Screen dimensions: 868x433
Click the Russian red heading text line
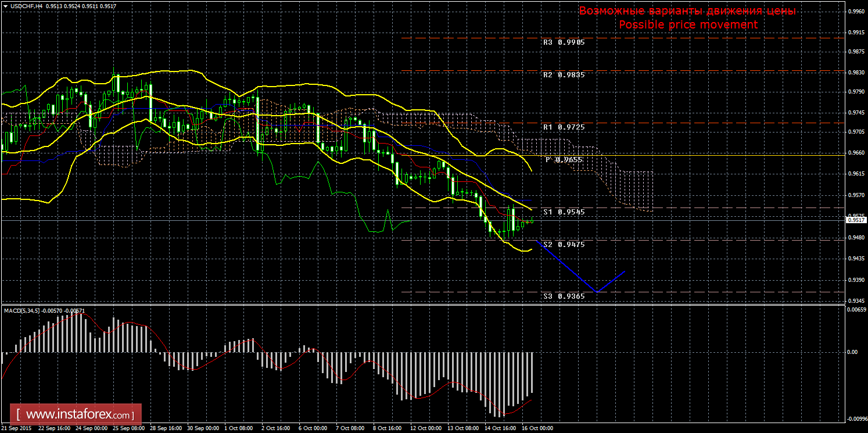click(x=687, y=11)
